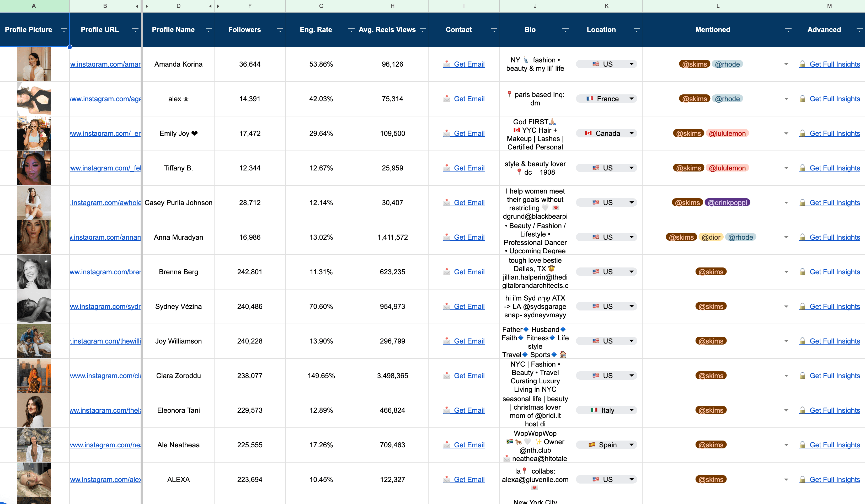
Task: Click the Followers column filter icon
Action: click(x=280, y=30)
